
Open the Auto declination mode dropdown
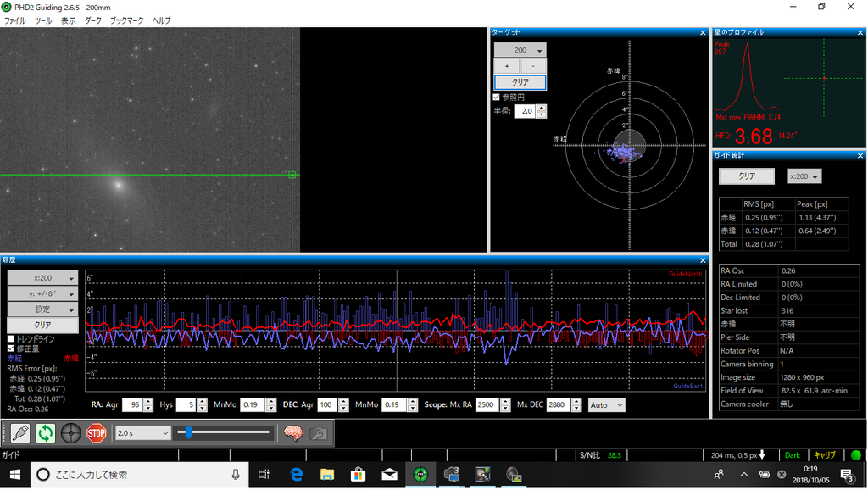click(606, 405)
